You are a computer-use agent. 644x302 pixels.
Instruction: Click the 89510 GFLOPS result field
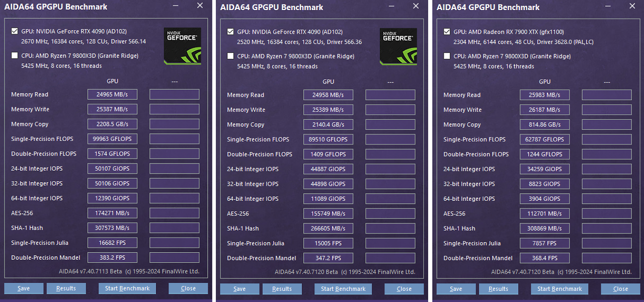[328, 139]
